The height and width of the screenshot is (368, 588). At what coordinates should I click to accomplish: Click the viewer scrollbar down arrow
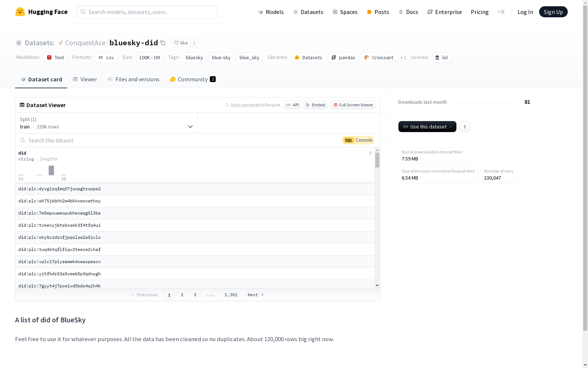point(377,286)
